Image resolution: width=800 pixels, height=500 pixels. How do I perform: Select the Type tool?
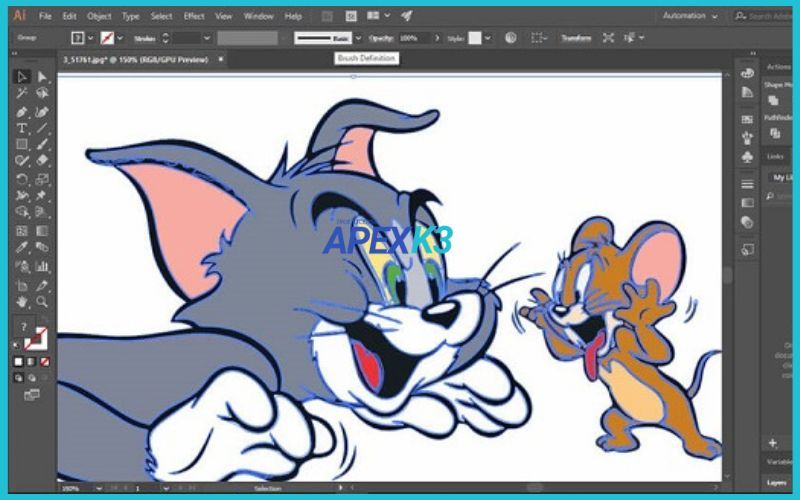22,128
